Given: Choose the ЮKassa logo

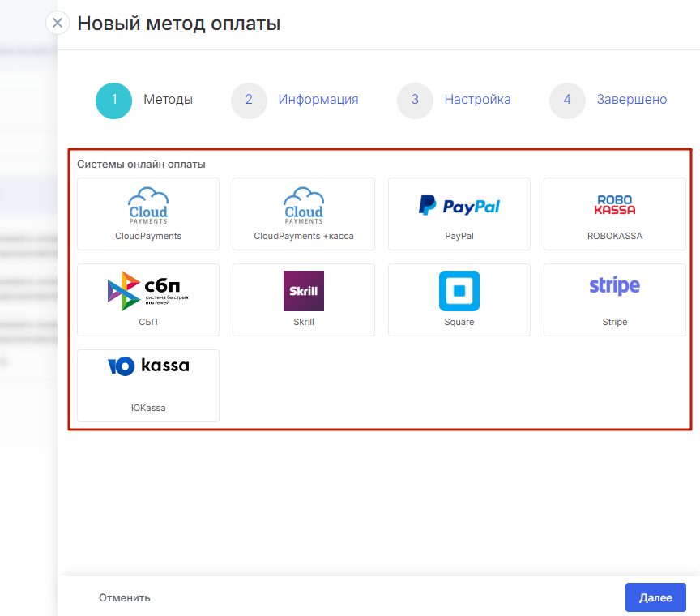Looking at the screenshot, I should pos(148,366).
